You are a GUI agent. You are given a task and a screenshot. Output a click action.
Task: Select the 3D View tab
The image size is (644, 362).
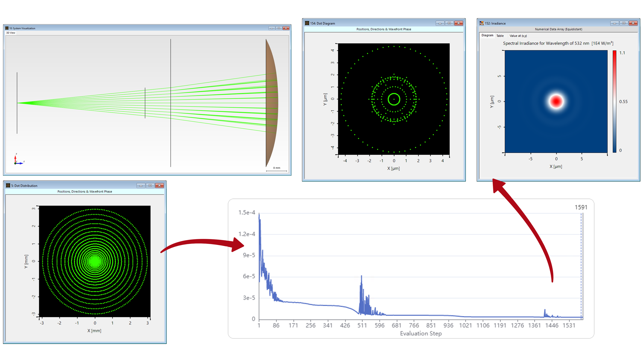11,33
